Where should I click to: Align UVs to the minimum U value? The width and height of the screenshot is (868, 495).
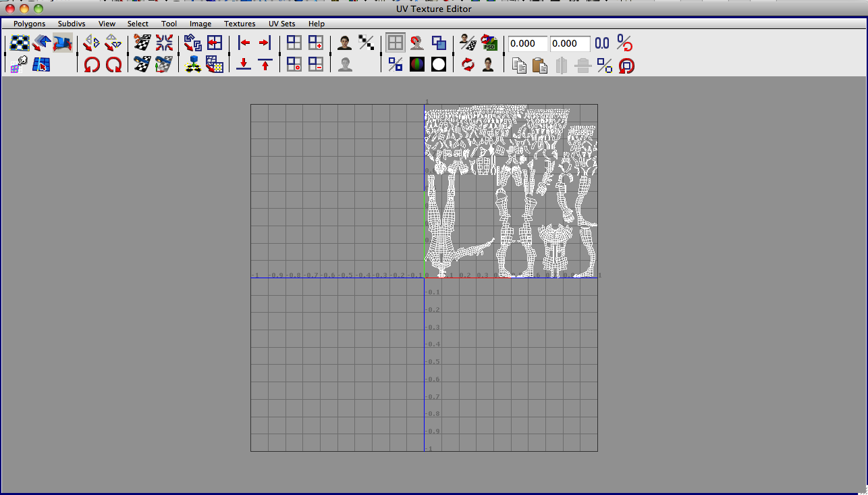243,43
